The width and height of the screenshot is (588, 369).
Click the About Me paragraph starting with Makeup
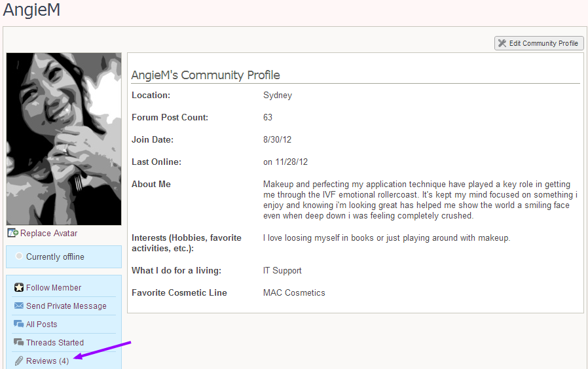(x=420, y=200)
